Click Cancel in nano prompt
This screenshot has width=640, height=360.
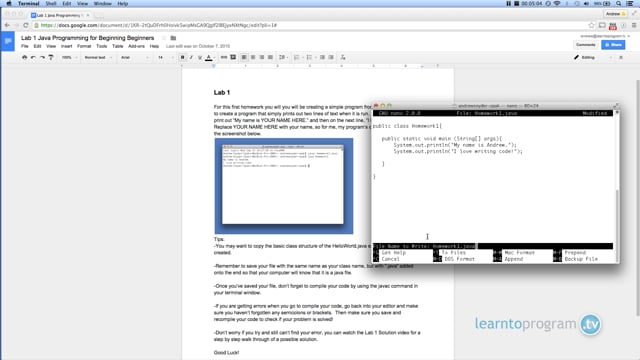(386, 259)
